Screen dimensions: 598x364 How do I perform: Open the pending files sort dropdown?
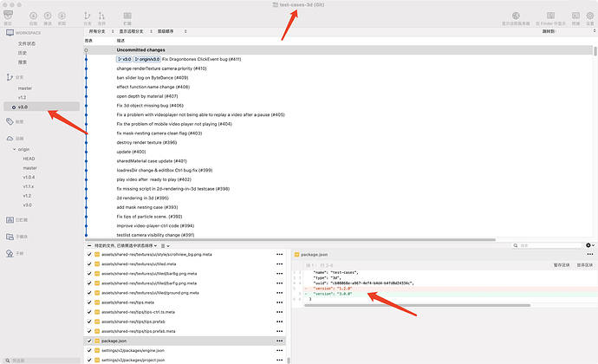point(126,246)
